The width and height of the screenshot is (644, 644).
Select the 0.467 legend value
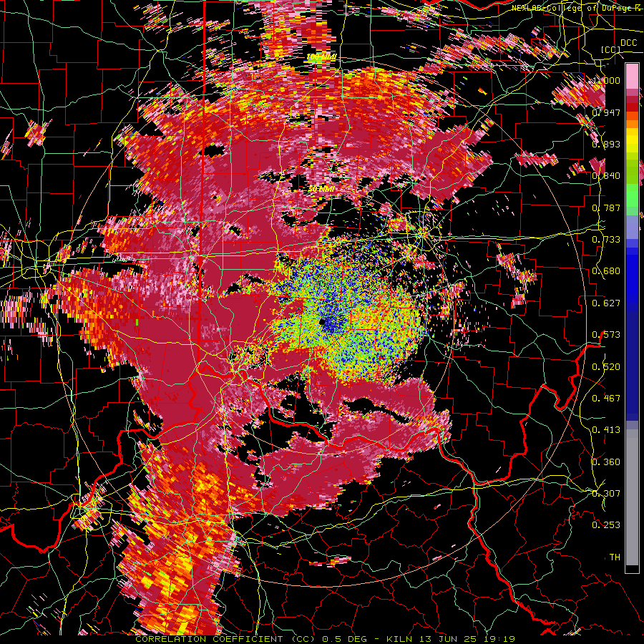pyautogui.click(x=606, y=399)
